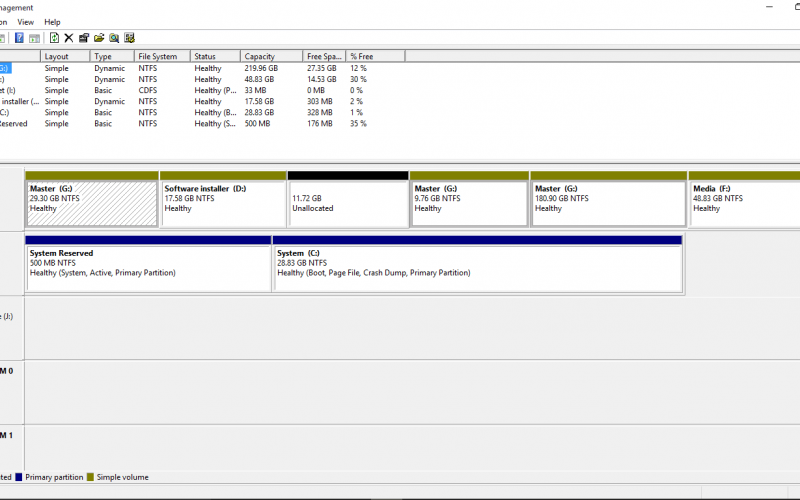This screenshot has width=800, height=500.
Task: Click the Primary partition legend label
Action: (54, 477)
